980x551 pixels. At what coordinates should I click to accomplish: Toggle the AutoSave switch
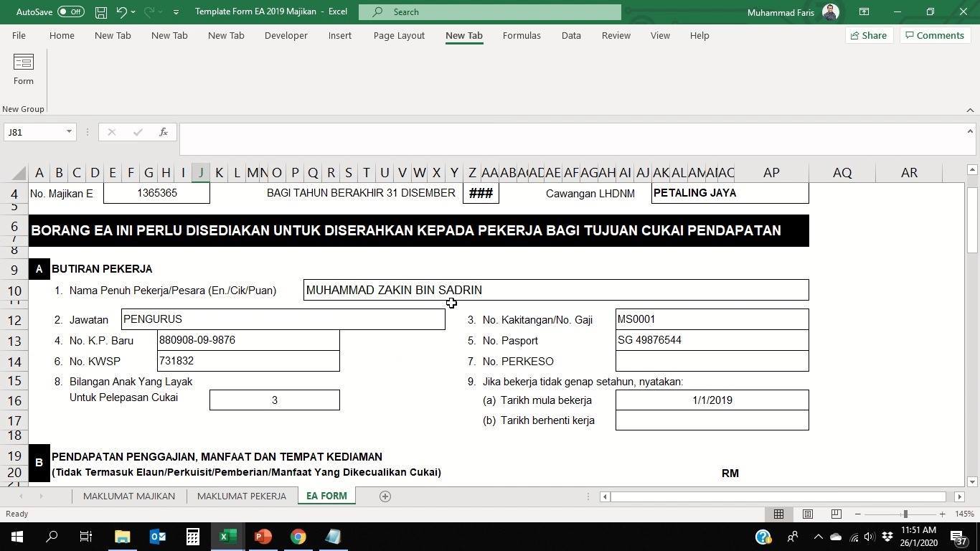coord(70,11)
